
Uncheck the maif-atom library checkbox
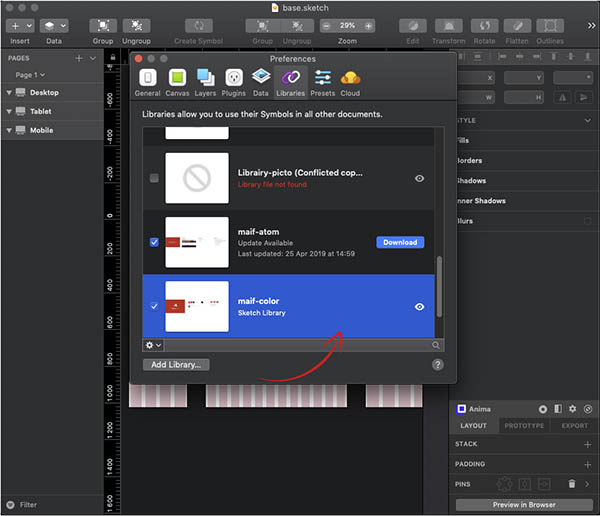point(153,242)
